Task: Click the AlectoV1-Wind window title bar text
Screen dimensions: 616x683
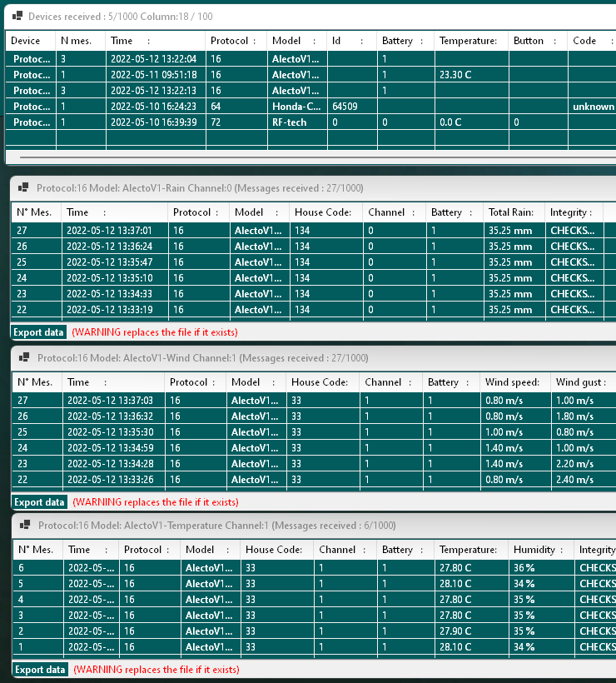Action: 203,358
